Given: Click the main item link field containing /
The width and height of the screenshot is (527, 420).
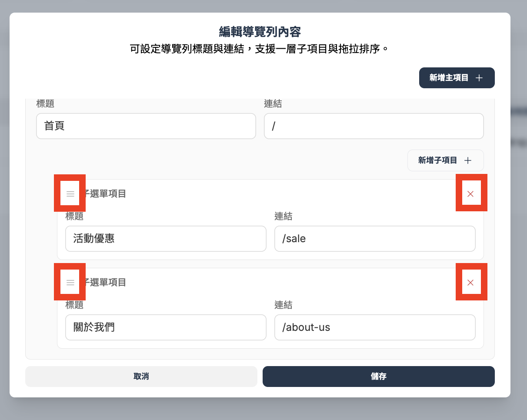Looking at the screenshot, I should (x=374, y=126).
